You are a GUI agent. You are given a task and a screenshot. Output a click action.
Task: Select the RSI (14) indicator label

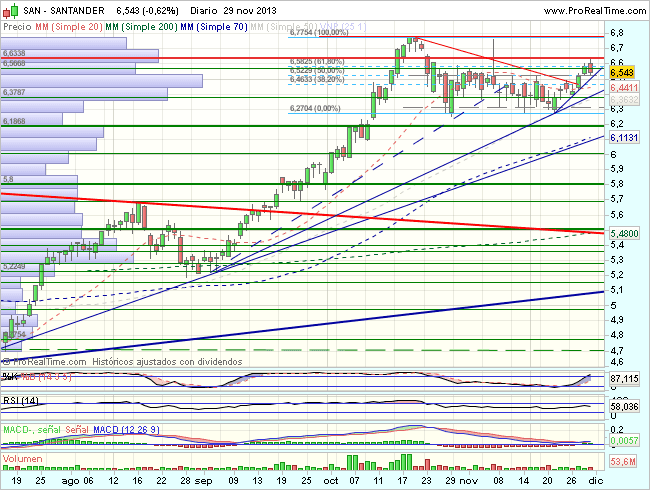pyautogui.click(x=21, y=400)
